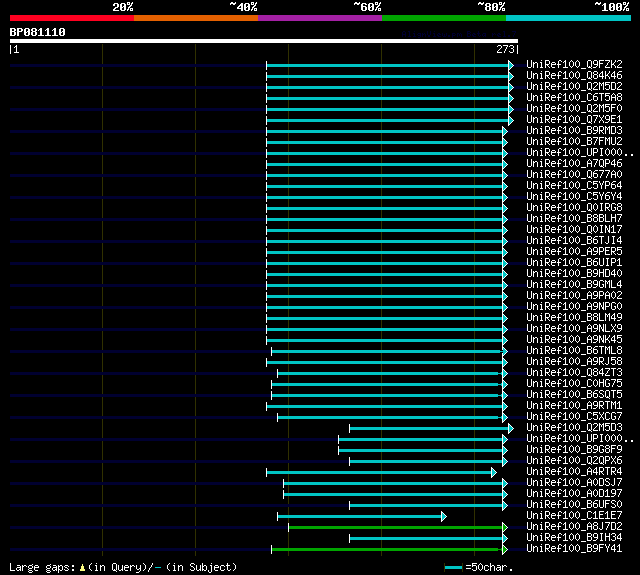Click the arrowhead ending the Q9FZK2 alignment bar

point(511,65)
